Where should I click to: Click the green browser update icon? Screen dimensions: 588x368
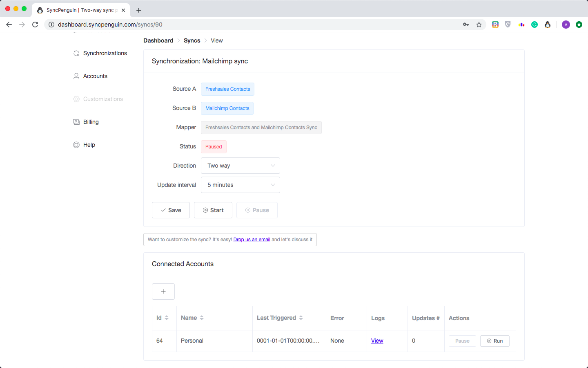click(x=579, y=25)
